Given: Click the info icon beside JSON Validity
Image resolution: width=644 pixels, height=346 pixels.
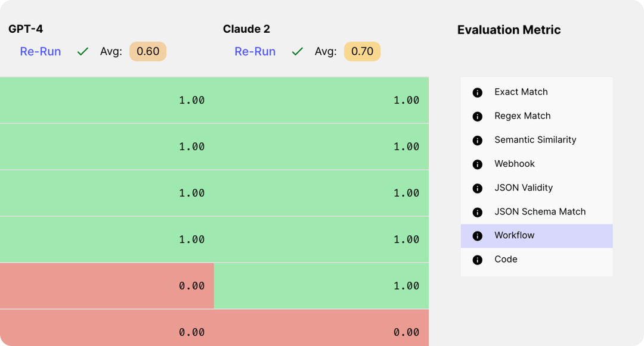Looking at the screenshot, I should pyautogui.click(x=477, y=188).
